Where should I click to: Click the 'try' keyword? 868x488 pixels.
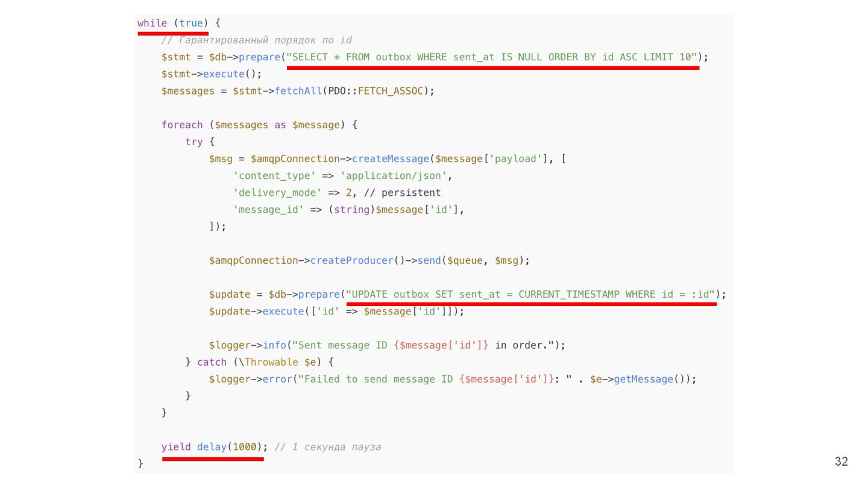click(194, 142)
